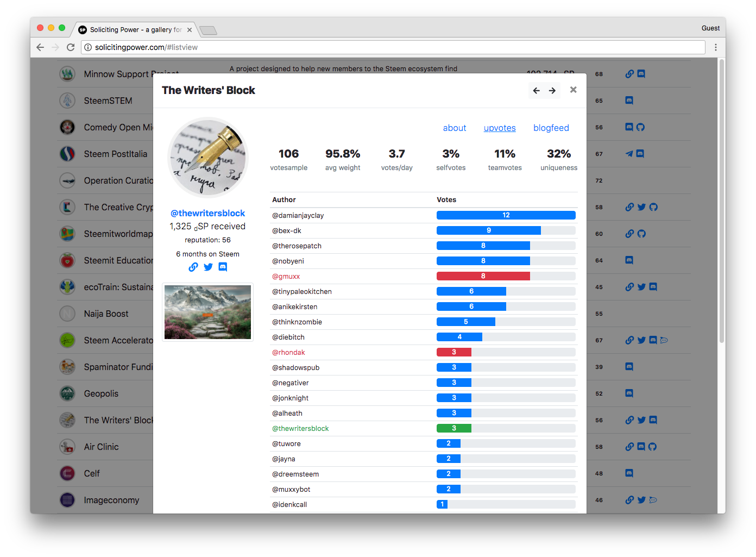Open Geopolis Discord icon

pos(629,393)
